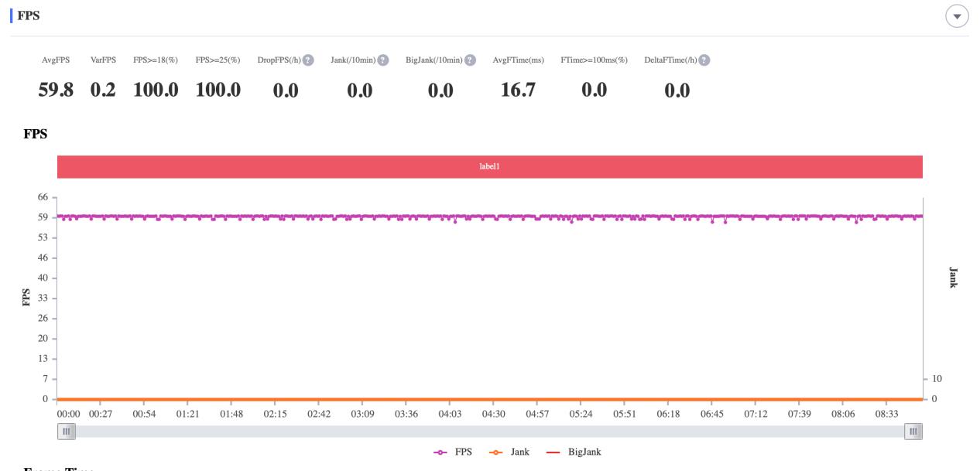Image resolution: width=980 pixels, height=471 pixels.
Task: Open the BigJank(/10min) help tooltip icon
Action: point(470,60)
